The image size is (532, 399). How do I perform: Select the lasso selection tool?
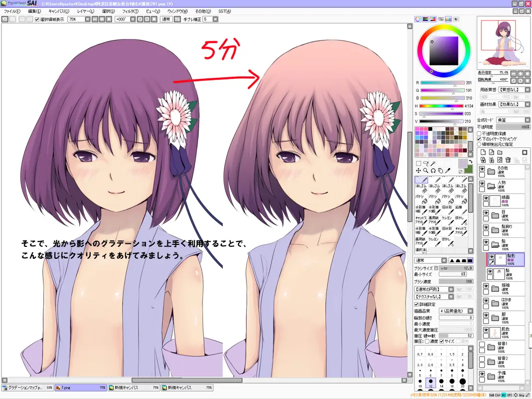tap(426, 163)
